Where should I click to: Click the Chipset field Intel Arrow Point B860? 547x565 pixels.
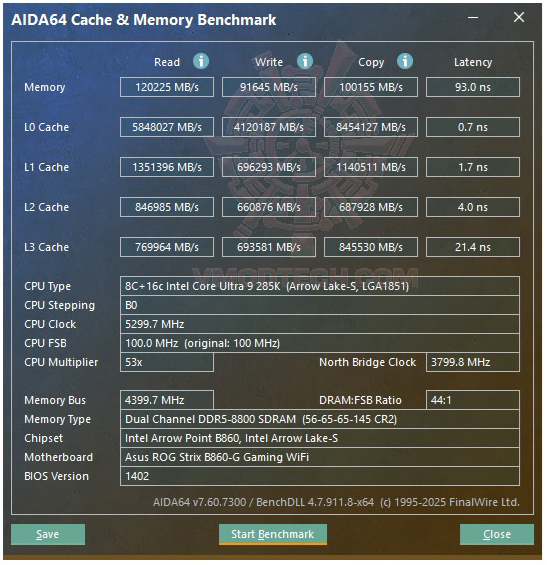coord(320,438)
